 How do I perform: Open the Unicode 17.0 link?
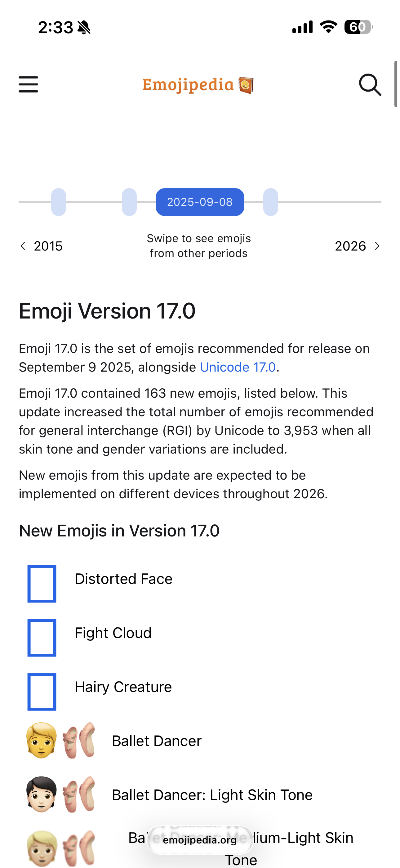(x=238, y=367)
